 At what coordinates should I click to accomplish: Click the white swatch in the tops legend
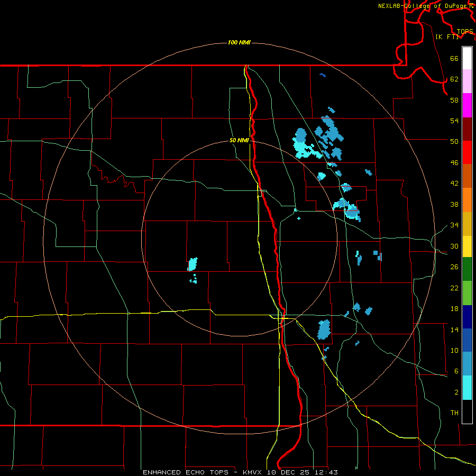(467, 58)
